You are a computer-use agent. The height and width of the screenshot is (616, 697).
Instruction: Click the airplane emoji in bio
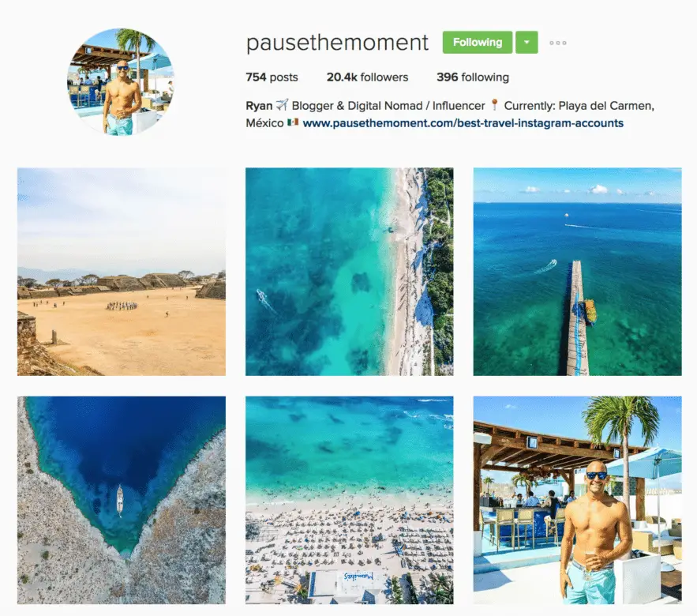(x=282, y=105)
